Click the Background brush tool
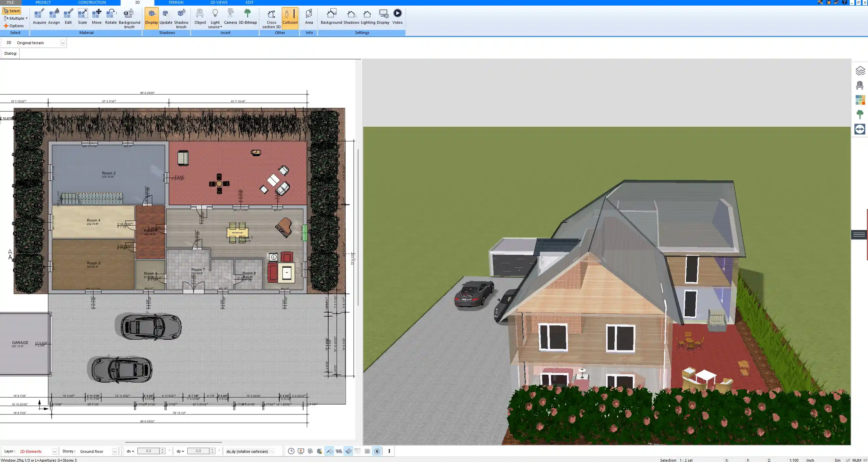This screenshot has width=868, height=462. click(129, 18)
